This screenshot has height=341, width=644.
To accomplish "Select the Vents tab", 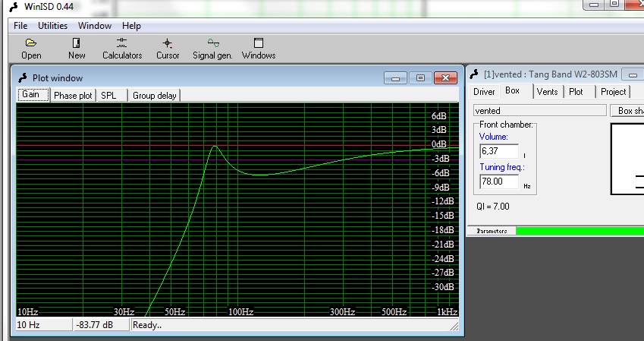I will pyautogui.click(x=548, y=92).
